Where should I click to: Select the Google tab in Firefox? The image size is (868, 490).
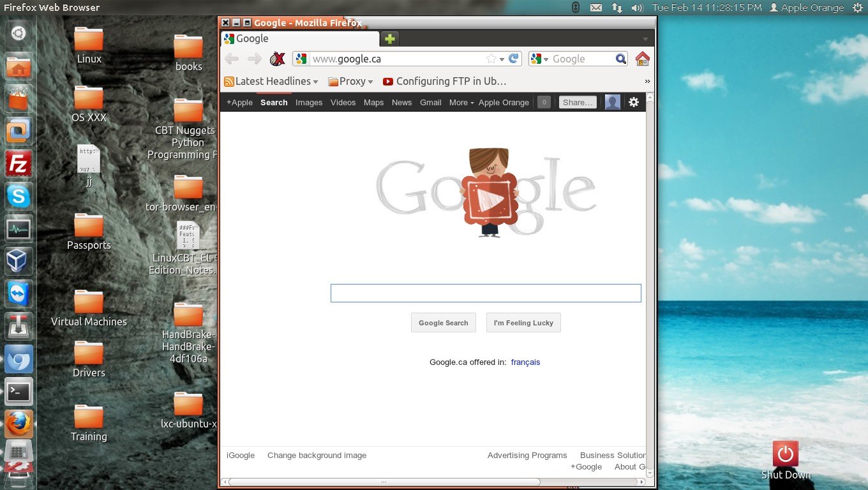[300, 38]
